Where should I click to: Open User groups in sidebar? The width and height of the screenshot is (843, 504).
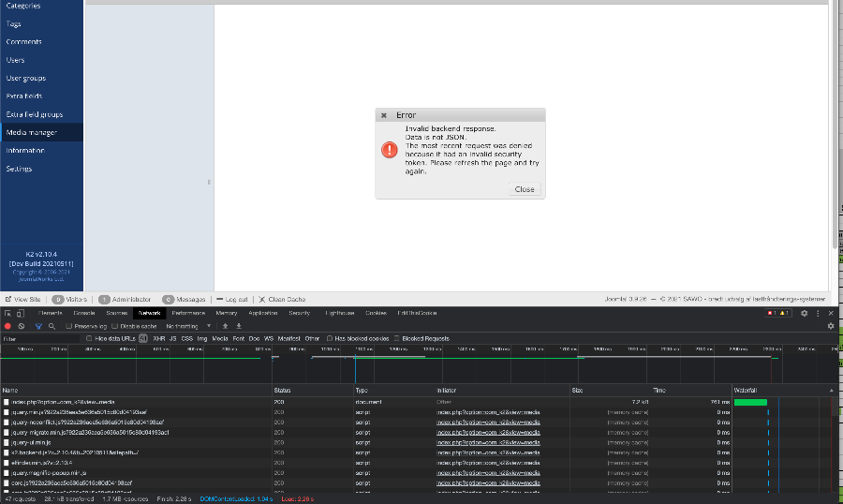[41, 78]
